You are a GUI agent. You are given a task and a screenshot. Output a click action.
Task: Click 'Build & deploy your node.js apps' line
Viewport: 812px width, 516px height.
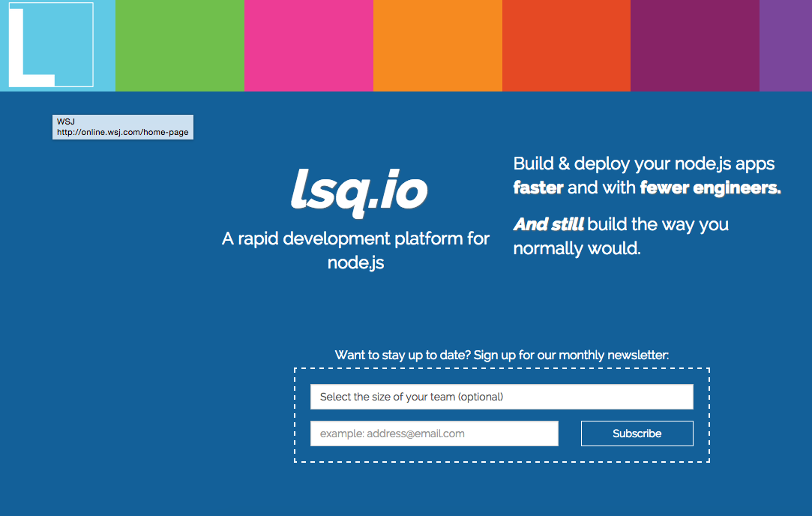tap(643, 163)
